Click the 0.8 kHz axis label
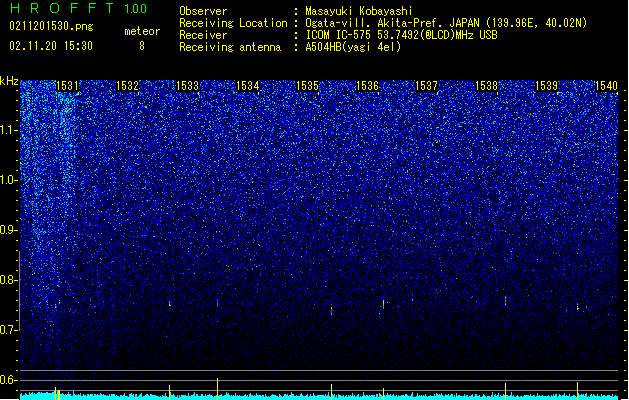This screenshot has height=400, width=629. point(9,280)
